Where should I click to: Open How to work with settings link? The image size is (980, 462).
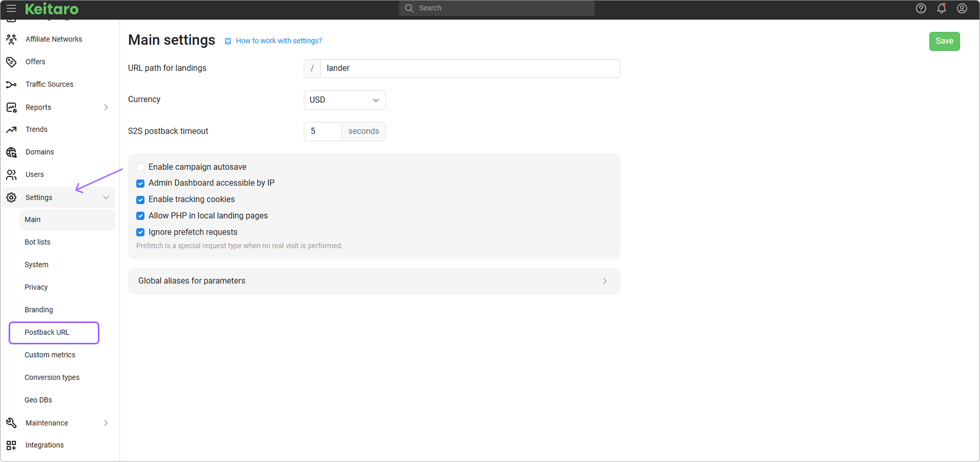pyautogui.click(x=278, y=41)
